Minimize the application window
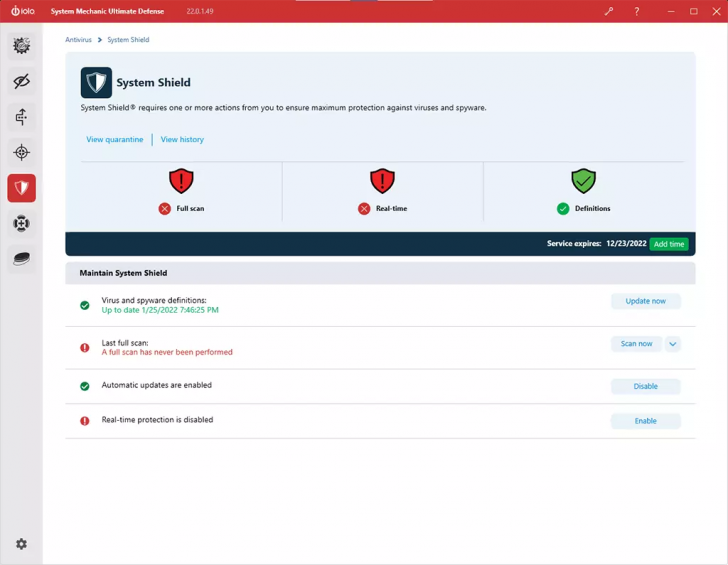 click(x=671, y=11)
